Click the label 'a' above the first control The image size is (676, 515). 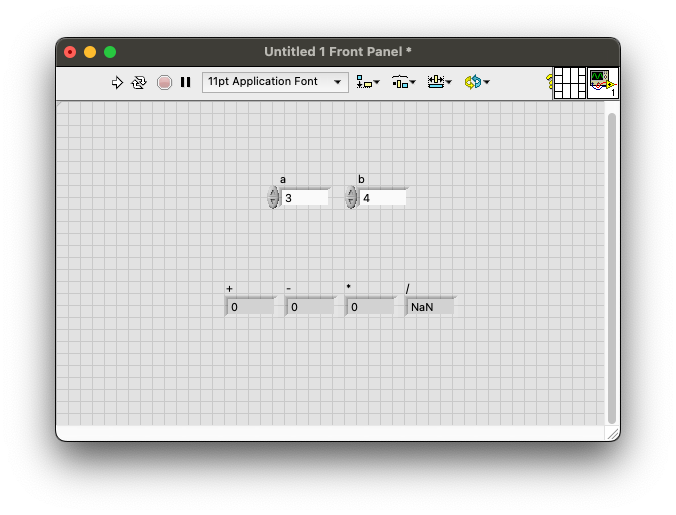pyautogui.click(x=283, y=179)
